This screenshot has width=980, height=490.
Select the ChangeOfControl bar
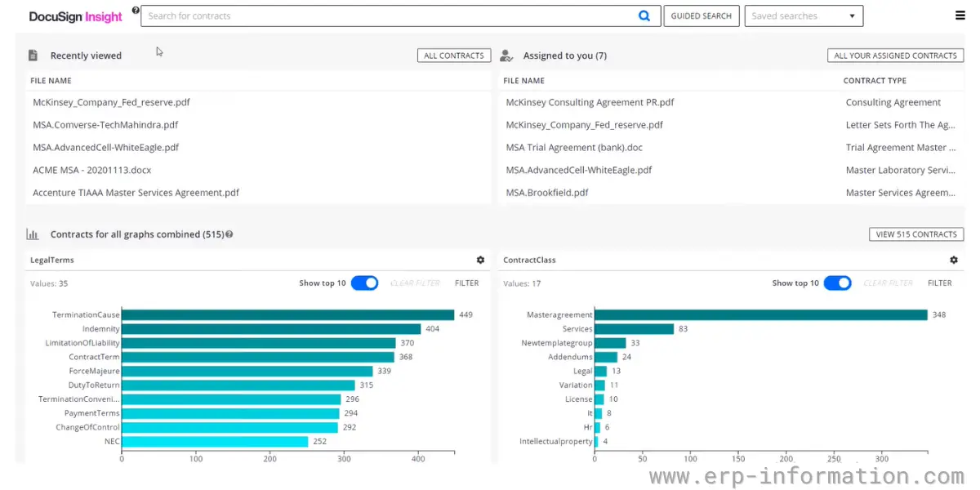pyautogui.click(x=229, y=427)
